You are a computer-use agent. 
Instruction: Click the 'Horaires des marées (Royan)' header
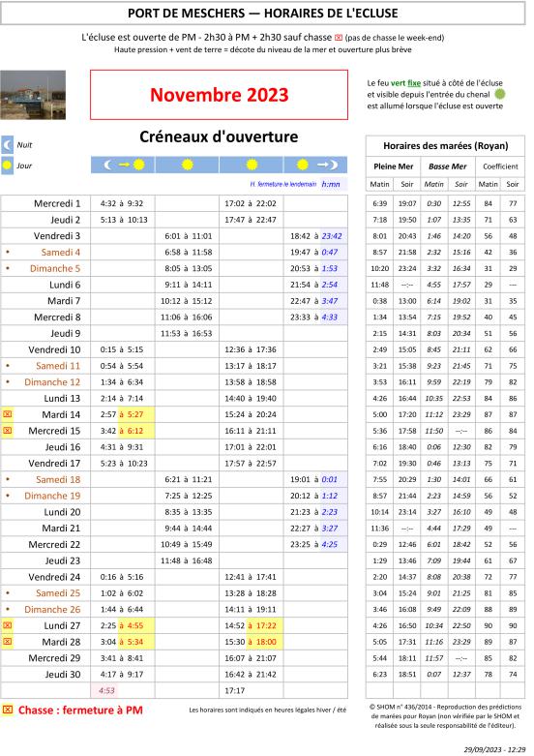(445, 145)
